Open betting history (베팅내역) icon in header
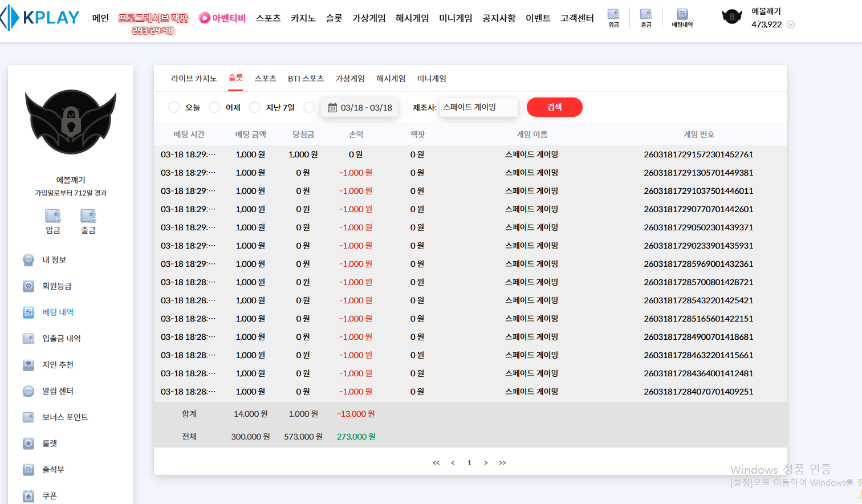The width and height of the screenshot is (862, 504). 682,17
